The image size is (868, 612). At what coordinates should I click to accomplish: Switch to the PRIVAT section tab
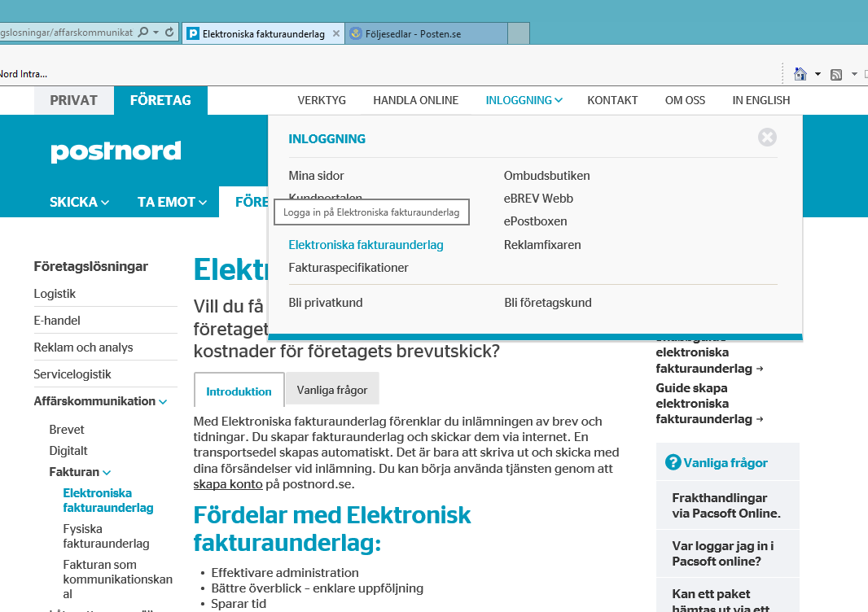73,100
